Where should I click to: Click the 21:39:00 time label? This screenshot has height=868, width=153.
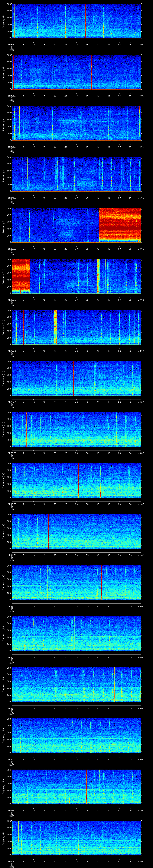pos(12,453)
